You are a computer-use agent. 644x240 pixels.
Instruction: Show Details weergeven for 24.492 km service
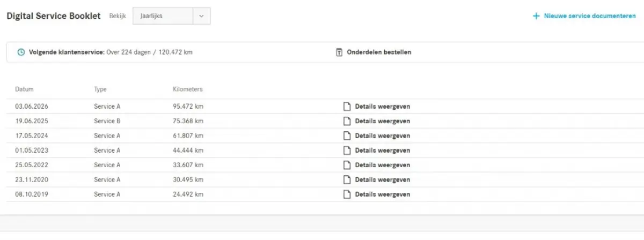(383, 194)
